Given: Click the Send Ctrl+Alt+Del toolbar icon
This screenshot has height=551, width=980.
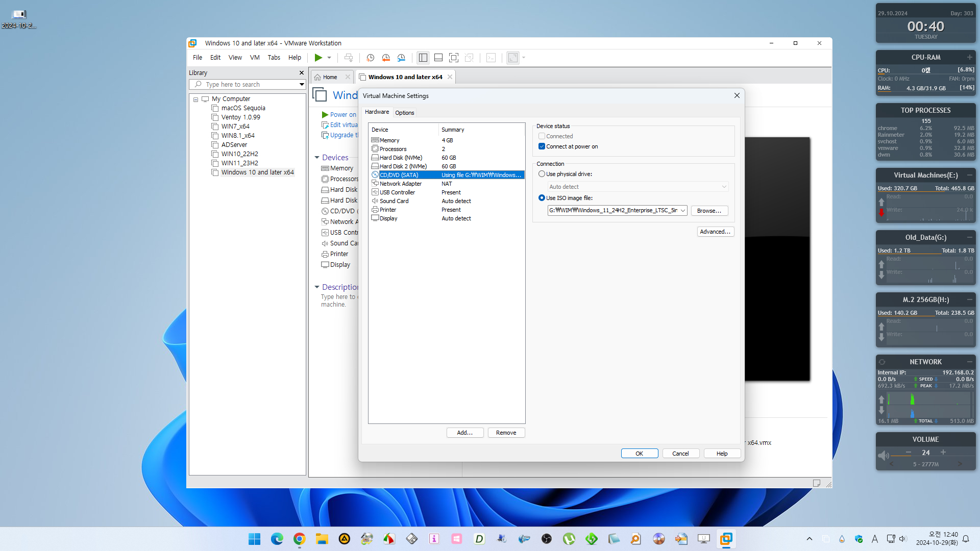Looking at the screenshot, I should pos(349,58).
